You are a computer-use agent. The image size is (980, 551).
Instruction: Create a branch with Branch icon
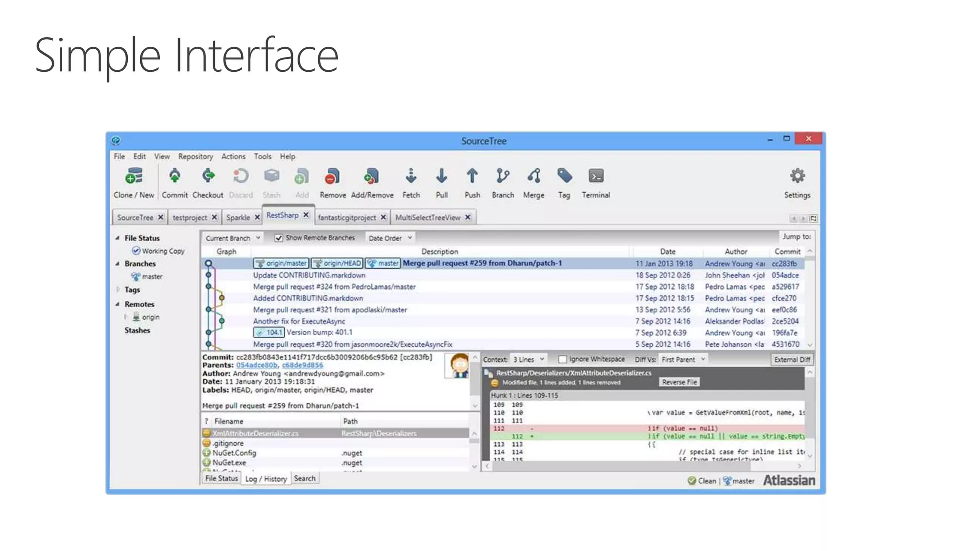click(502, 176)
